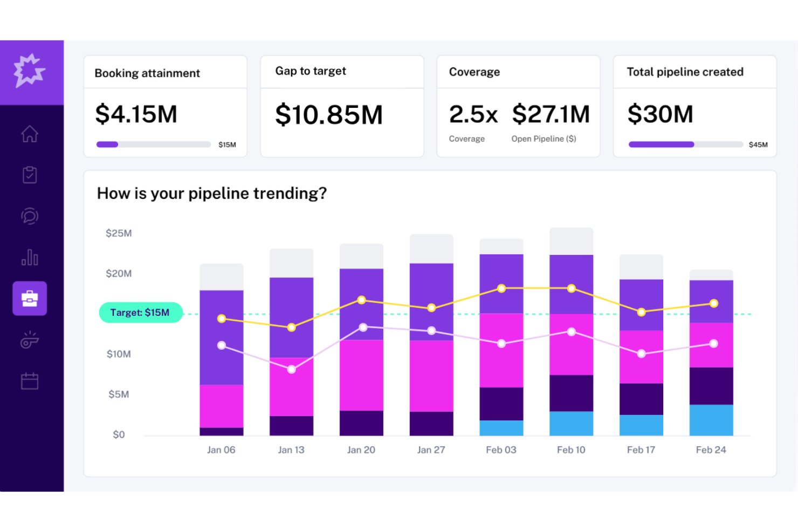This screenshot has width=798, height=532.
Task: Select the active briefcase pipeline icon
Action: click(x=30, y=298)
